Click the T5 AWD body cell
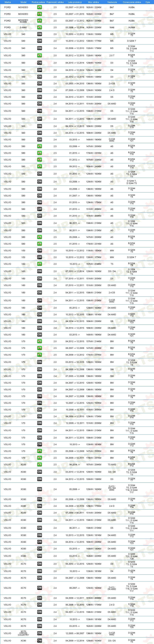 pos(112,465)
